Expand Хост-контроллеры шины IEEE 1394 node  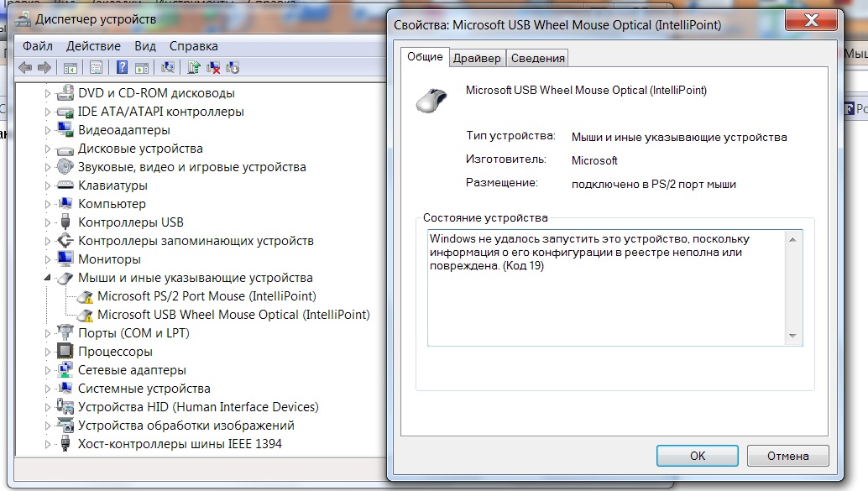(x=48, y=445)
